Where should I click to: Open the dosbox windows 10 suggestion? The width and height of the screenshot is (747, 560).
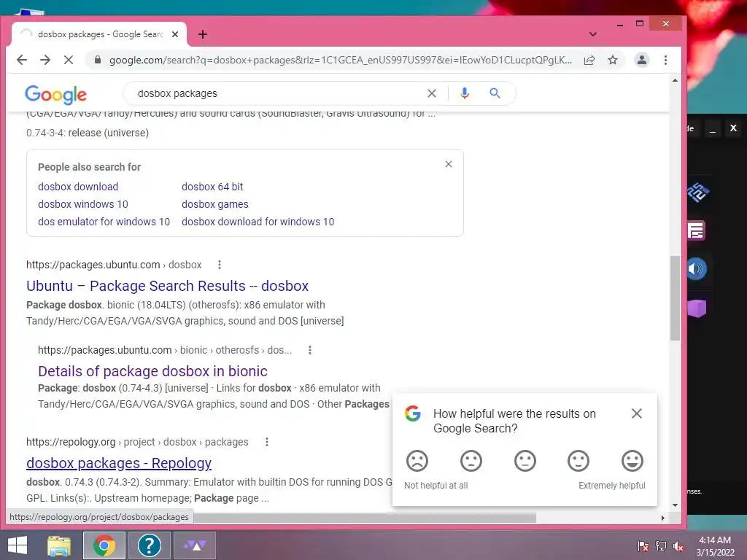click(83, 204)
